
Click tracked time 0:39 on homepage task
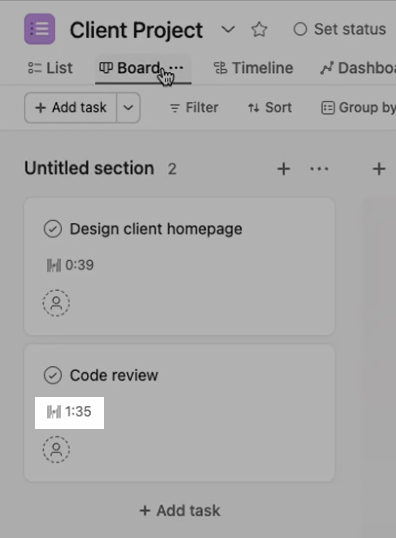tap(70, 265)
